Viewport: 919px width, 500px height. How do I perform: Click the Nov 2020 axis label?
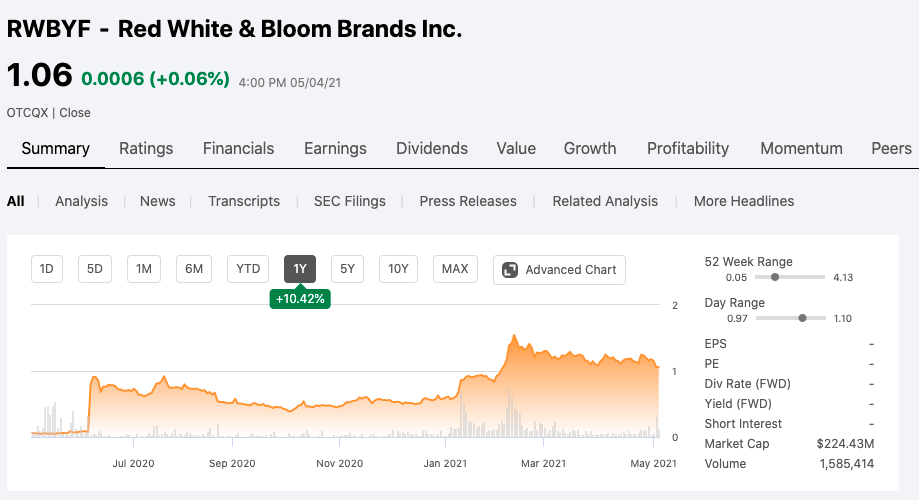click(339, 464)
